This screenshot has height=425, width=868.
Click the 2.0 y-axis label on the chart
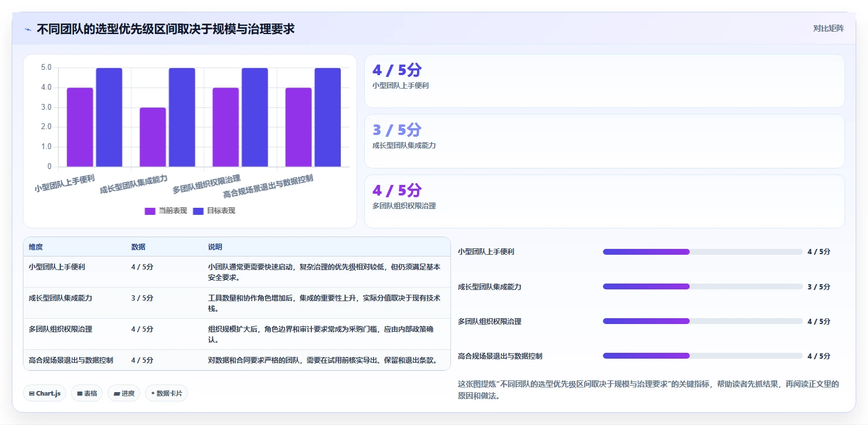point(46,127)
